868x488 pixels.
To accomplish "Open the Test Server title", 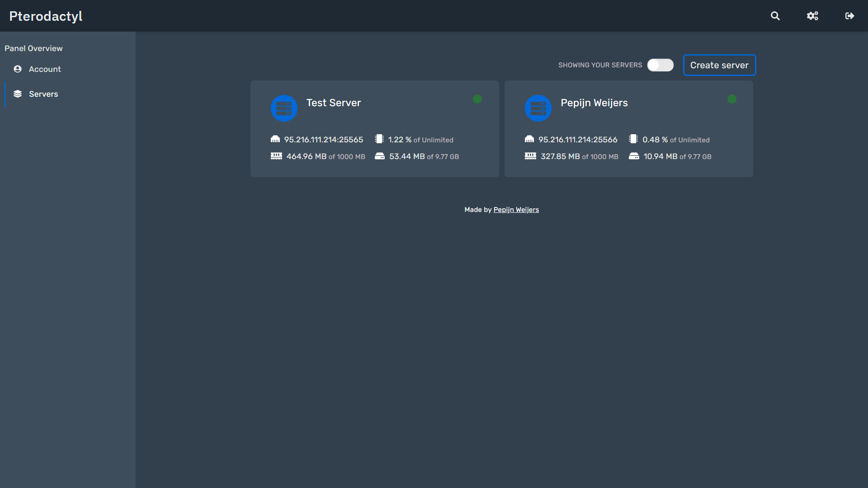I will click(x=334, y=103).
